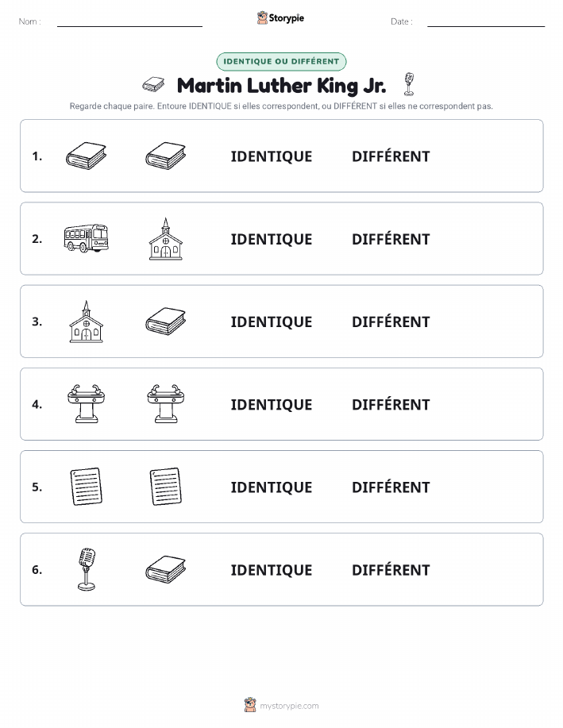Click the second paper document in row 5
This screenshot has height=728, width=563.
point(166,487)
